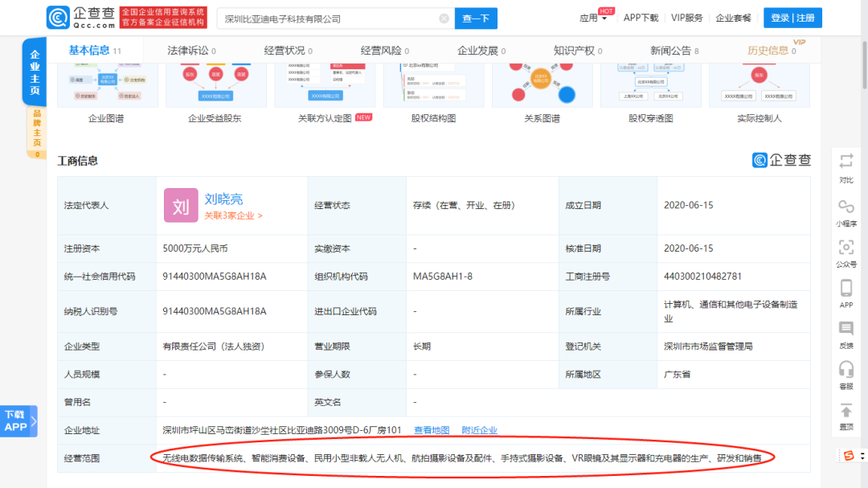The height and width of the screenshot is (488, 868).
Task: Click 登录|注册 to sign in
Action: point(792,17)
